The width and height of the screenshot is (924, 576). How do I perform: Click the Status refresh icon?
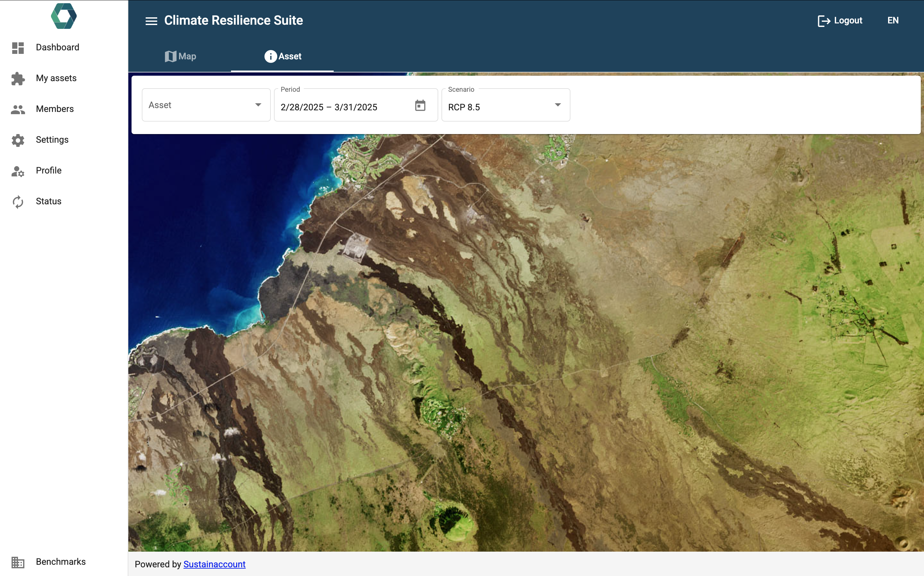(x=18, y=201)
